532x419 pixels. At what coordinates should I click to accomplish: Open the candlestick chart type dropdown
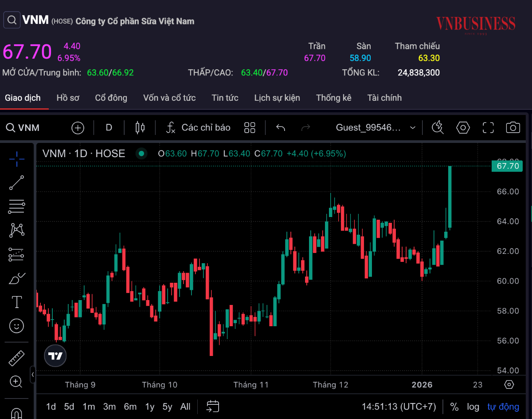(x=140, y=128)
